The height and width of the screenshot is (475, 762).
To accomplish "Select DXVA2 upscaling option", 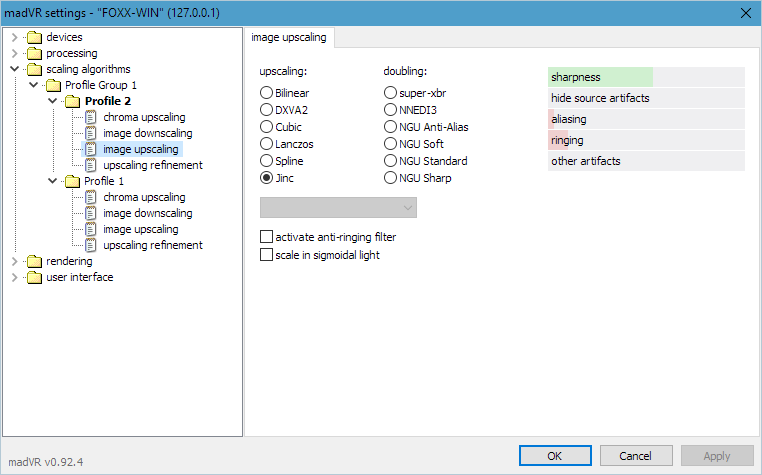I will (x=266, y=109).
